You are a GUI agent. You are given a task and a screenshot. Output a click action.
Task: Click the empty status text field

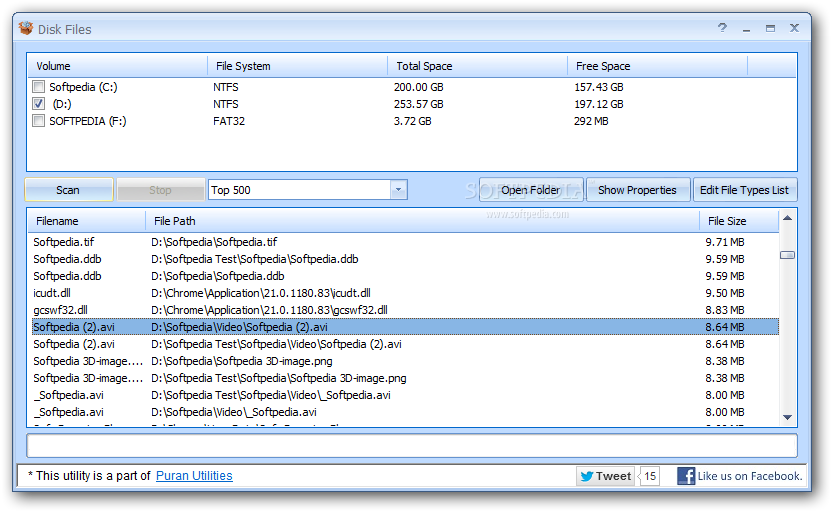[412, 446]
